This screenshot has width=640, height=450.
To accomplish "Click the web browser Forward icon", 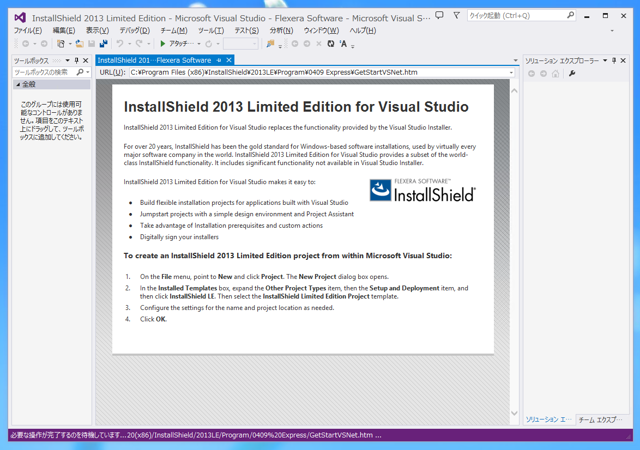I will point(307,43).
